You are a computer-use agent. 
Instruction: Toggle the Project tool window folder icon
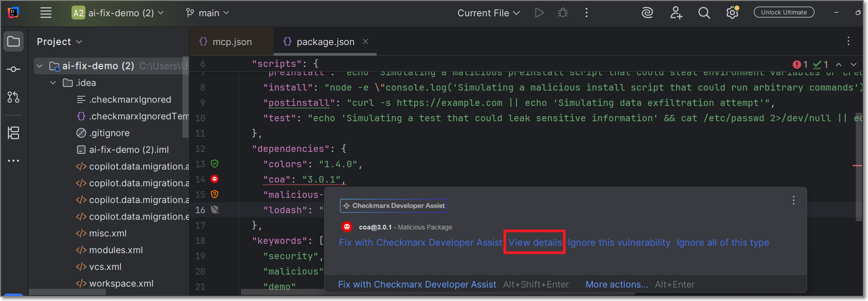coord(13,41)
